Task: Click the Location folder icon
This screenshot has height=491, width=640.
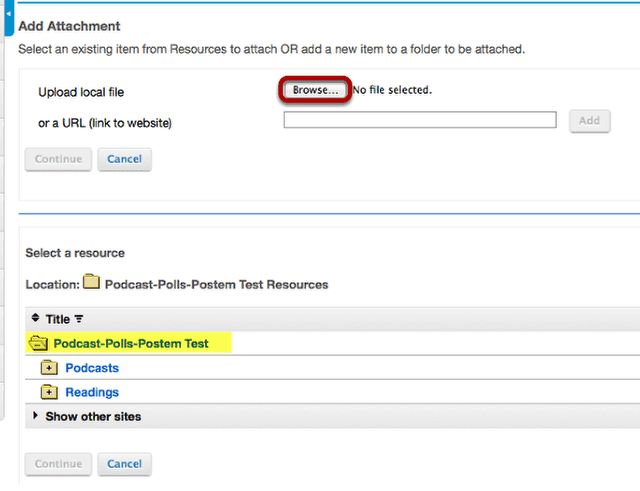Action: coord(91,282)
